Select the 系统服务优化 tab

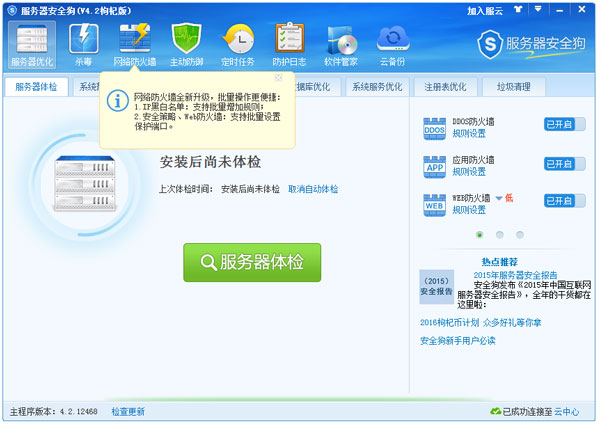(377, 87)
